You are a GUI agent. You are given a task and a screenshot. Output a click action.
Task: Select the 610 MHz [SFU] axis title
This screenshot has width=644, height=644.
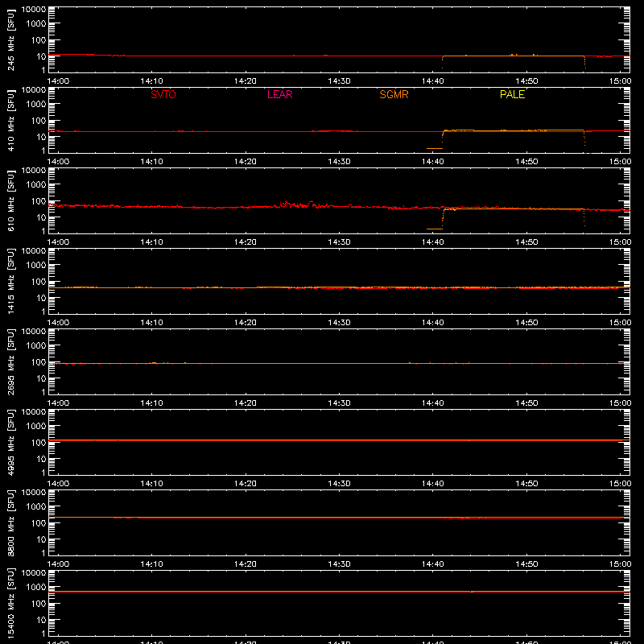[10, 201]
